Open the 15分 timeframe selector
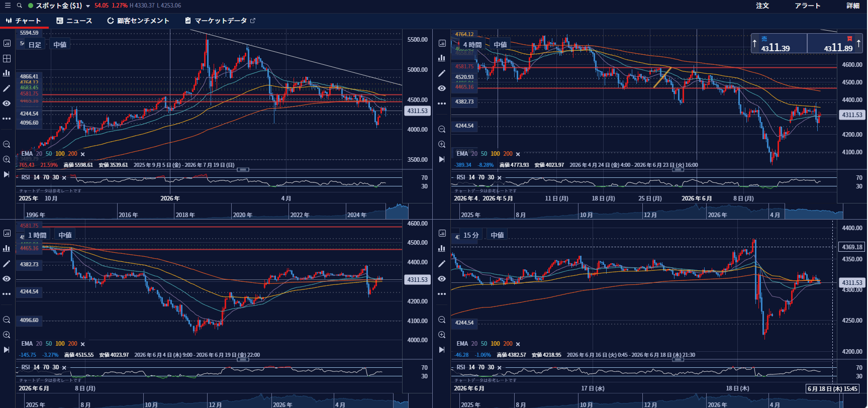 point(471,235)
